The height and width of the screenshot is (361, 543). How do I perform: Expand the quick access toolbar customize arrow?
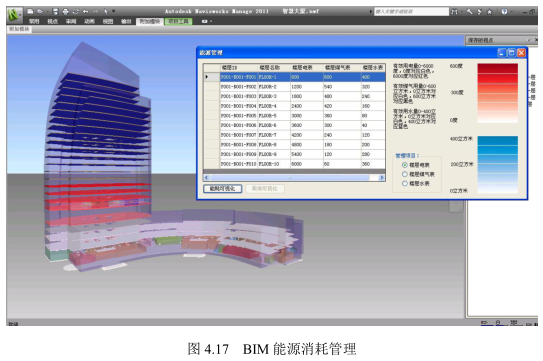point(113,11)
